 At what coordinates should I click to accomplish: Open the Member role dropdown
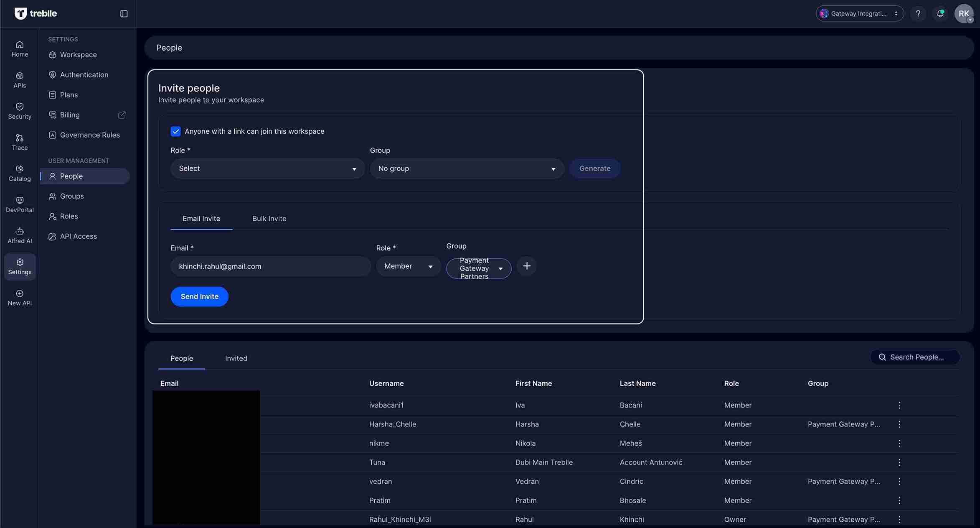408,266
